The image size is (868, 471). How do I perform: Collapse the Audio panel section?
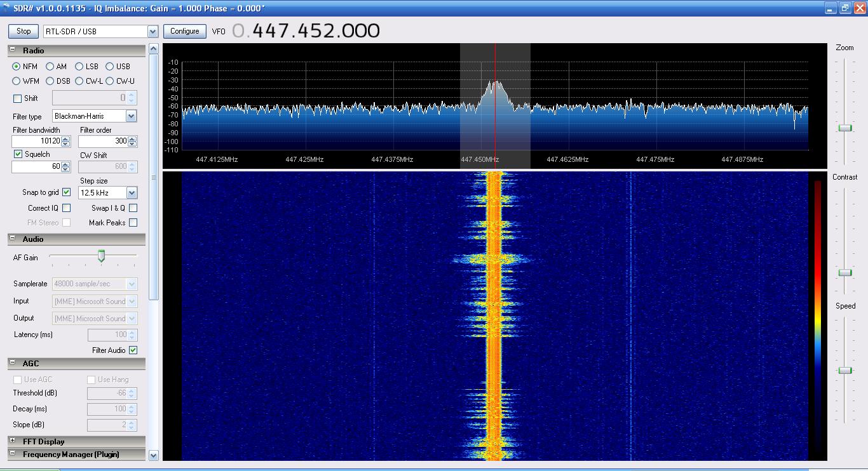(x=12, y=239)
